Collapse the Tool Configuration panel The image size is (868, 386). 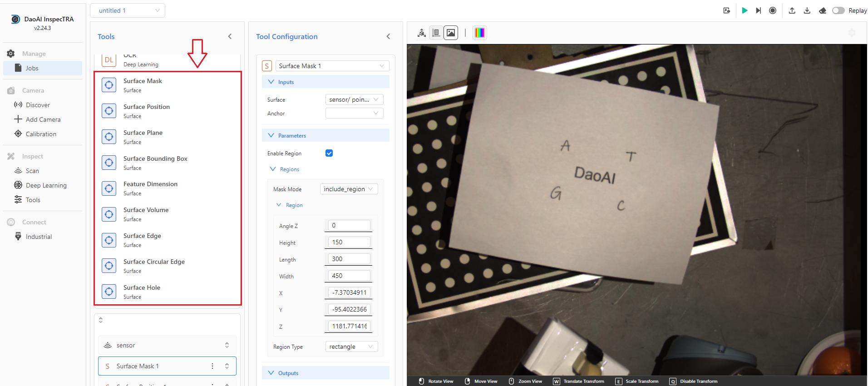pos(388,36)
